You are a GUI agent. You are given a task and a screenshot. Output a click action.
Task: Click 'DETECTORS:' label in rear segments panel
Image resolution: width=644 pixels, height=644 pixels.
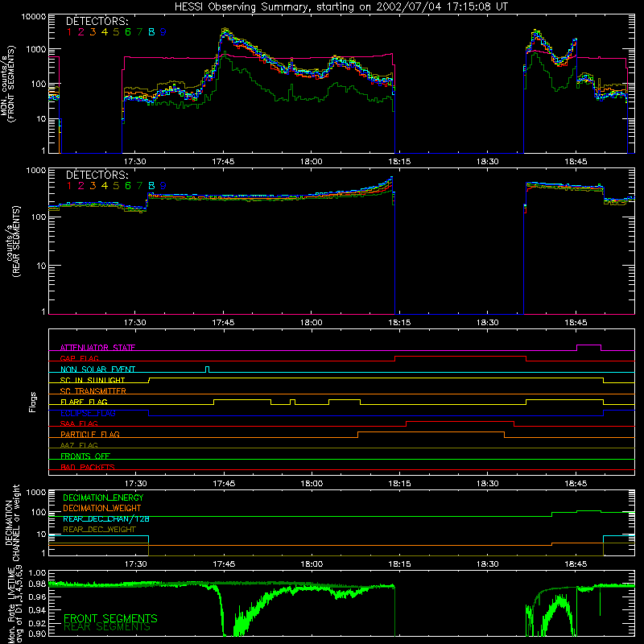click(x=97, y=175)
